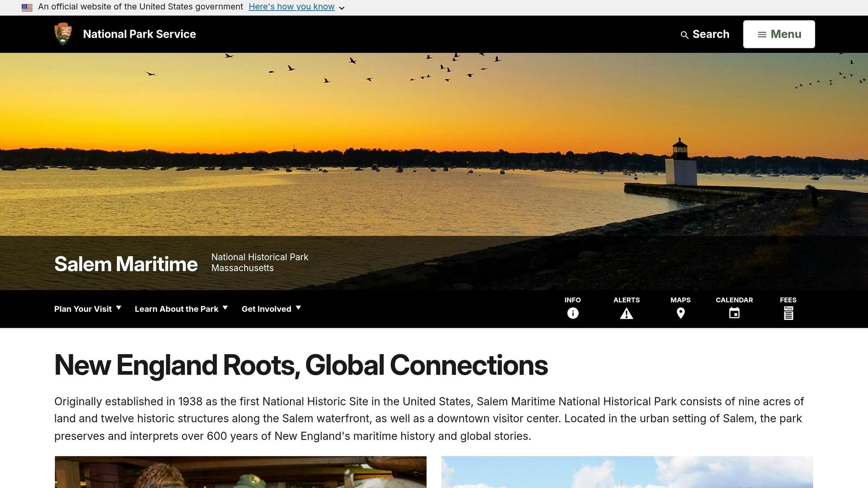Open the Menu button
Screen dimensions: 868x488
779,34
